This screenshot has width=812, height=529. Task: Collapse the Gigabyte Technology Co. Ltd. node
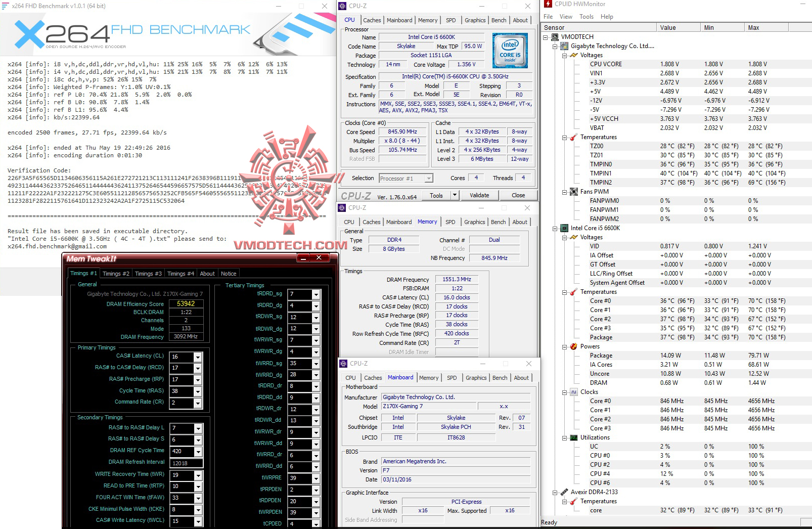(x=555, y=46)
